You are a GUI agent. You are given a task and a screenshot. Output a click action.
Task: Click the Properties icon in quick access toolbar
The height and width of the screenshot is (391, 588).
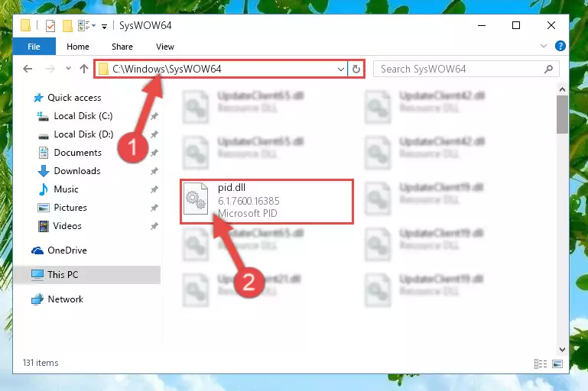pyautogui.click(x=50, y=25)
